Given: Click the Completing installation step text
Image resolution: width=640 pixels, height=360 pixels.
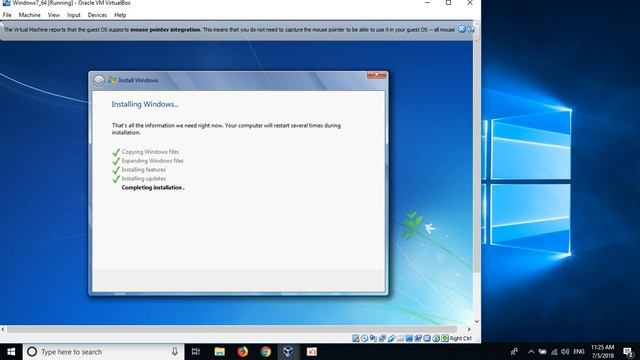Looking at the screenshot, I should pos(153,187).
